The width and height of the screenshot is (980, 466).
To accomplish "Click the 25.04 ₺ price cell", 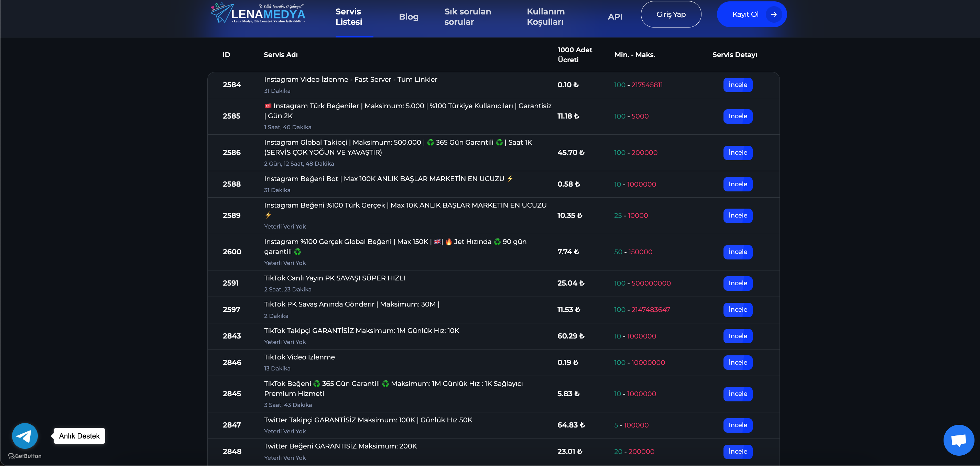I will [x=571, y=283].
